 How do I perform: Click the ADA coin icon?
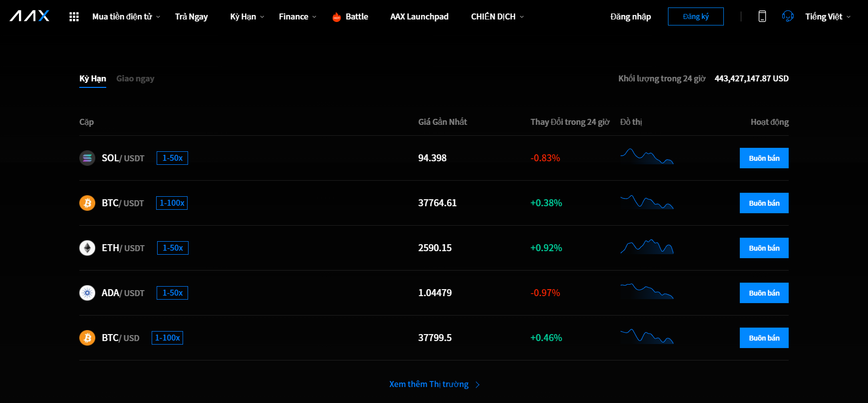(87, 293)
